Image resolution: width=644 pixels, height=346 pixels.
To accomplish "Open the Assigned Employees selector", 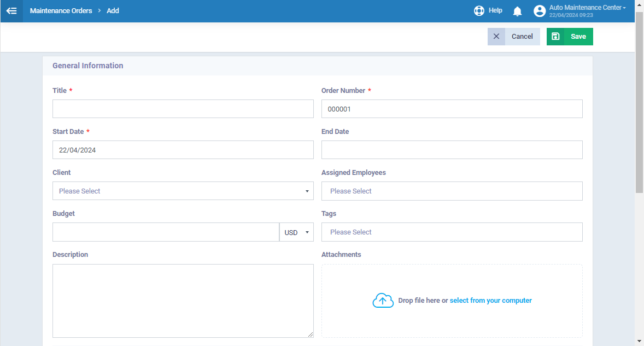I will (452, 191).
